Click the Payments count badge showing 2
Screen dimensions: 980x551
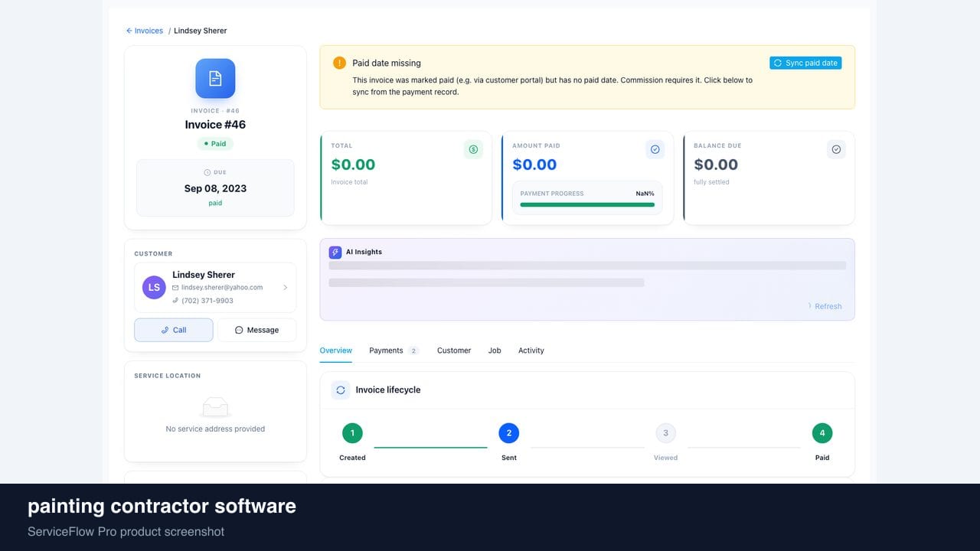point(413,350)
